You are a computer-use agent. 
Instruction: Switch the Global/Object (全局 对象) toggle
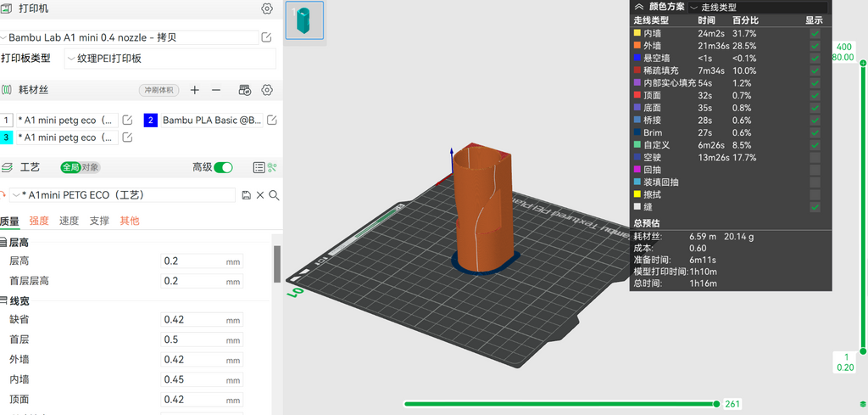(81, 167)
